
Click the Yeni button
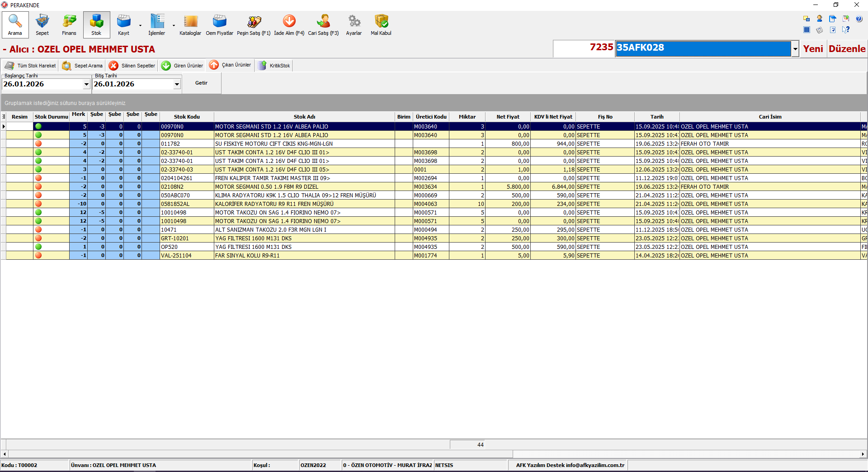click(x=813, y=49)
